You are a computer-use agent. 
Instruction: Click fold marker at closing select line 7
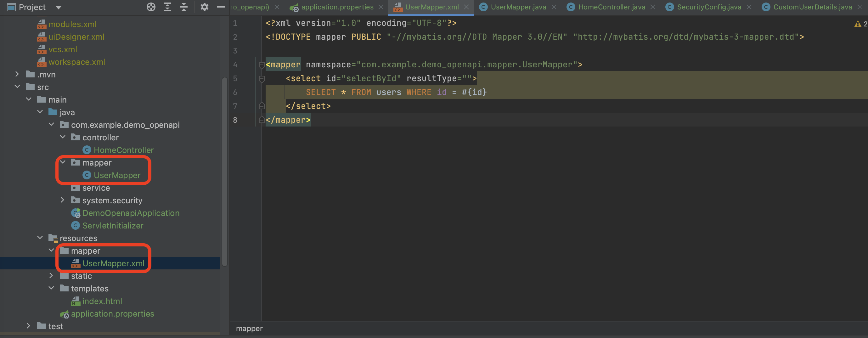coord(262,106)
